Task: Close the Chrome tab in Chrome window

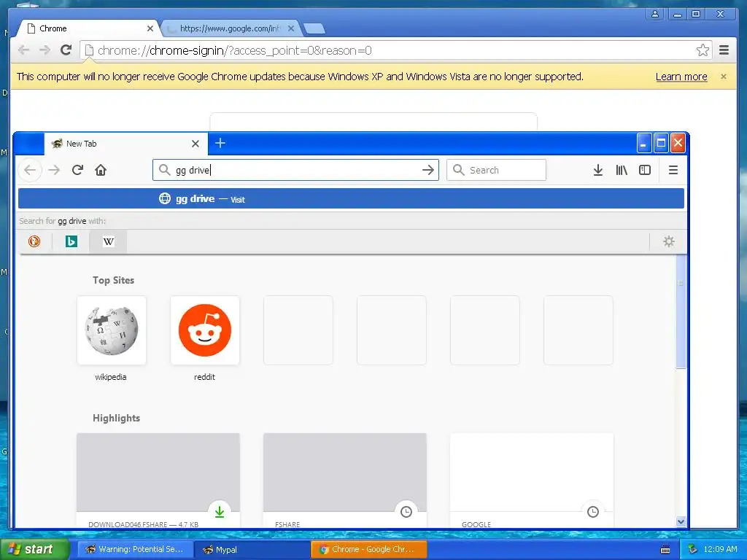Action: click(150, 28)
